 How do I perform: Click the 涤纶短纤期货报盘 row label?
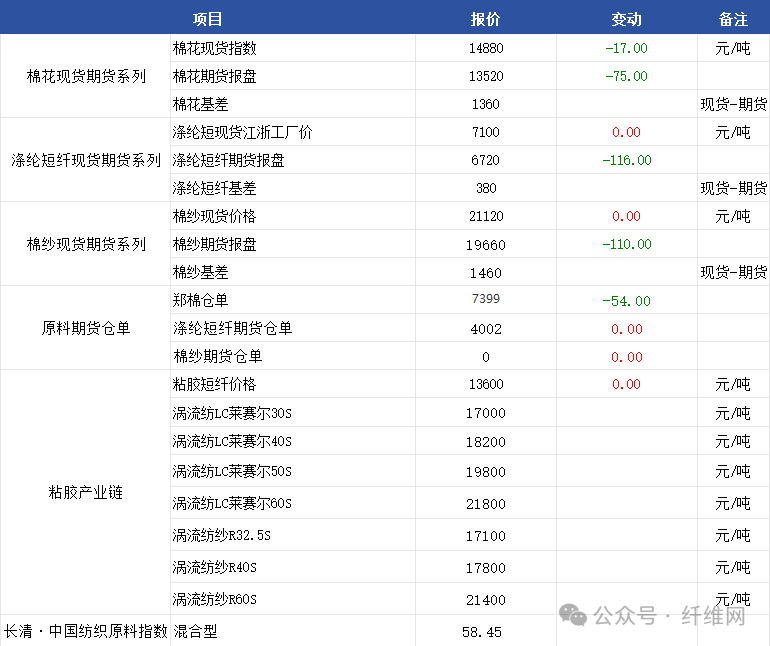(x=228, y=160)
